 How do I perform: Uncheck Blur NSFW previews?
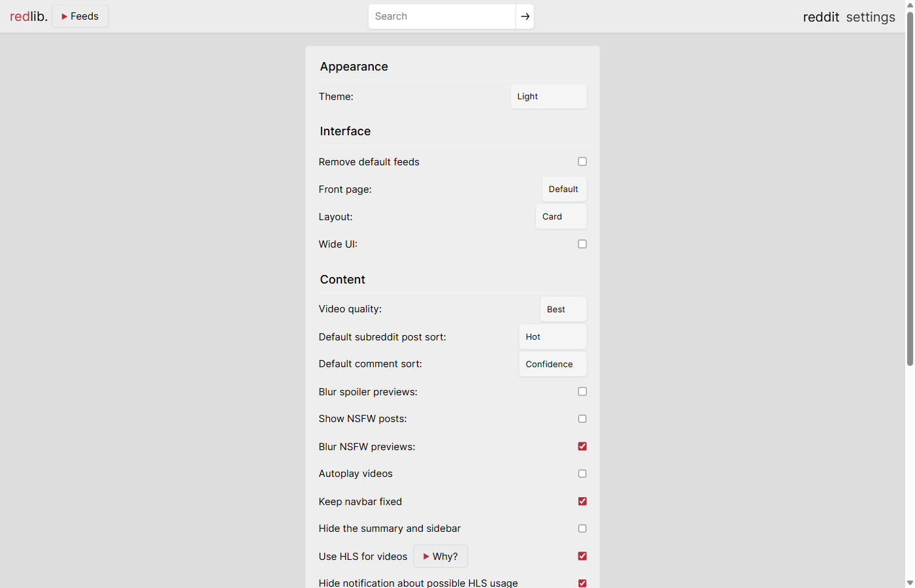[x=582, y=446]
